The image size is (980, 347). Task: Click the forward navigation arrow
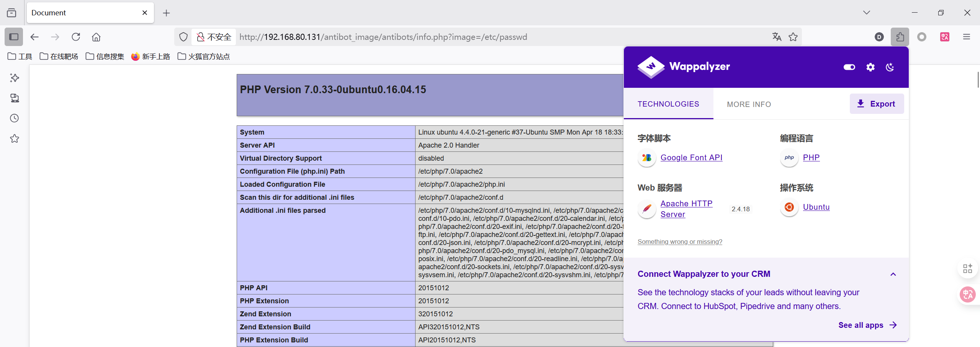click(x=55, y=37)
